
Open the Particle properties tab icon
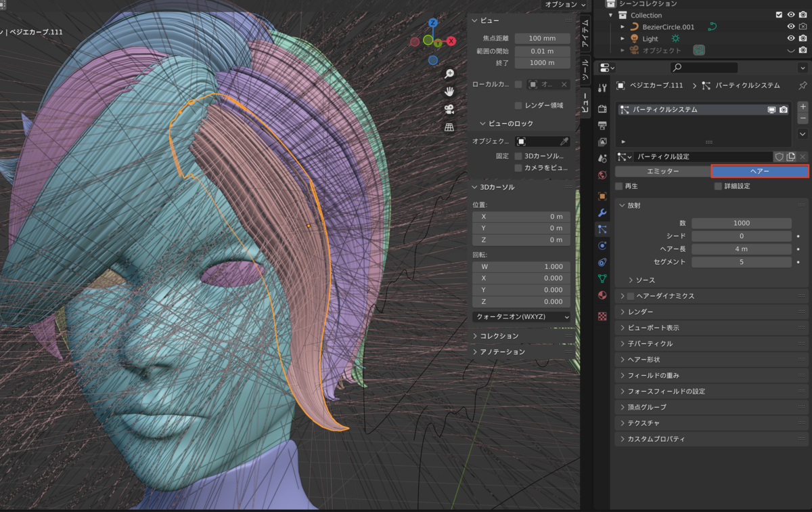(x=602, y=229)
